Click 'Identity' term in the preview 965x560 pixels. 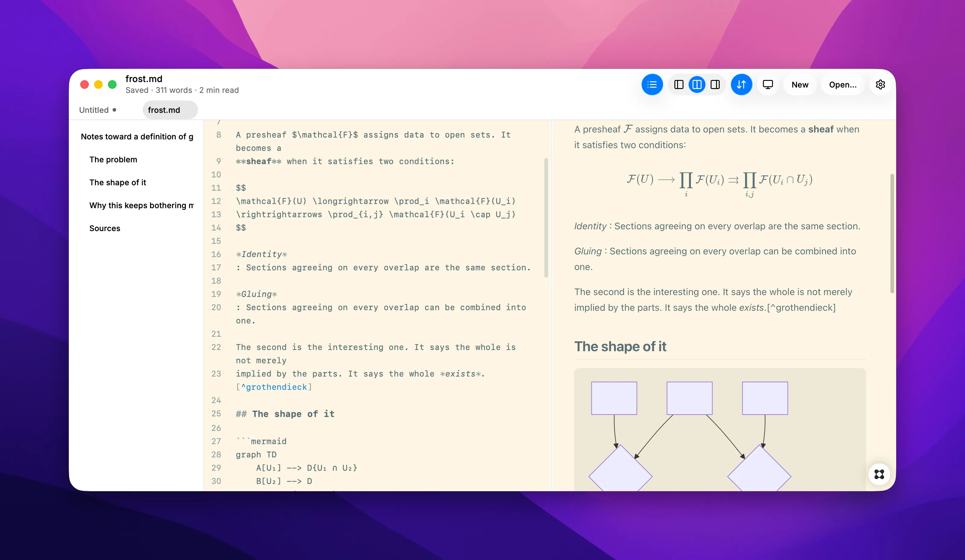click(x=590, y=226)
